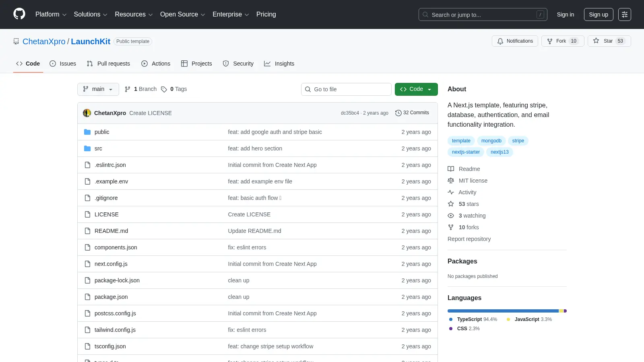The height and width of the screenshot is (362, 644).
Task: Click the repository template icon before ChetanXpro
Action: (x=16, y=41)
